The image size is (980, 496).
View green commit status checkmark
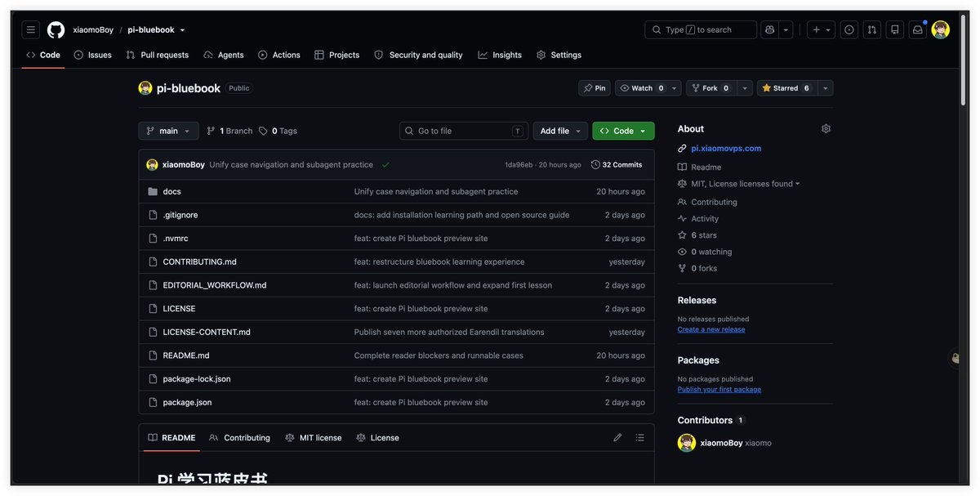[x=385, y=164]
